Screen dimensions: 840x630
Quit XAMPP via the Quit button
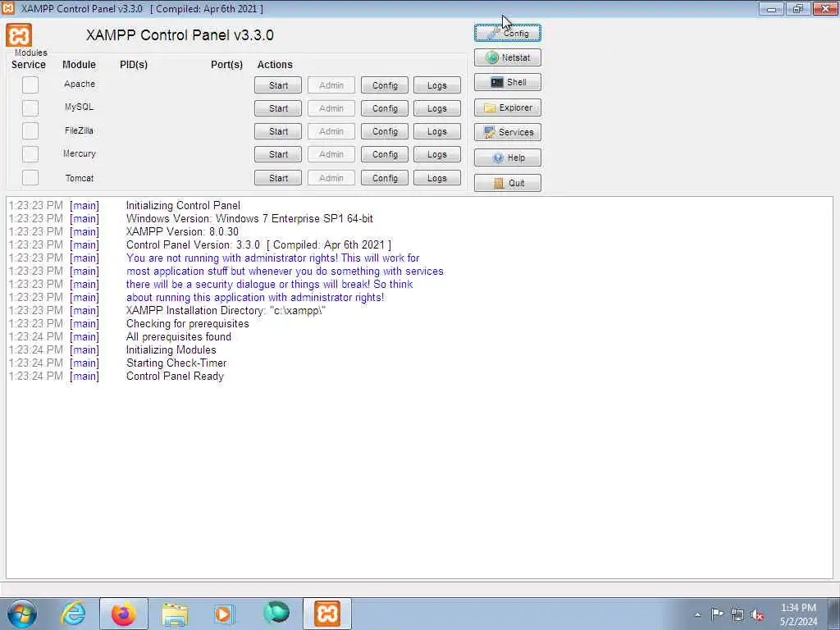click(507, 183)
